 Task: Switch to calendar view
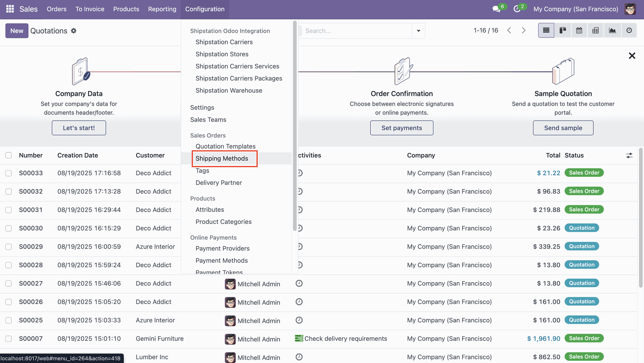pyautogui.click(x=579, y=31)
